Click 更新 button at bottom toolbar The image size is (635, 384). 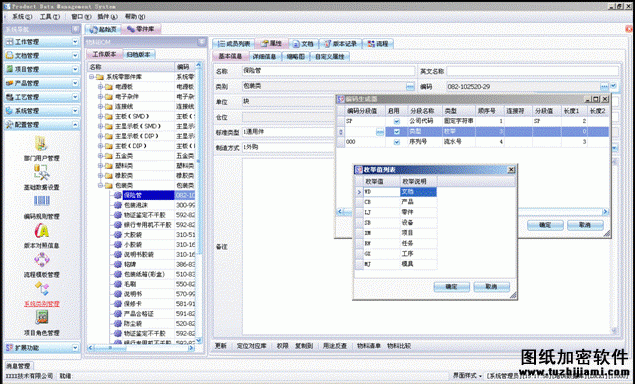pos(221,346)
